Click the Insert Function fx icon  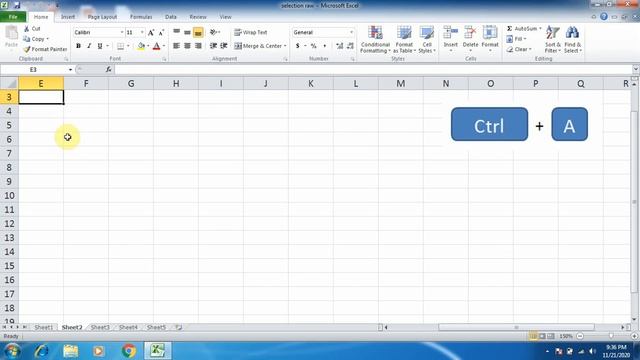[x=108, y=70]
